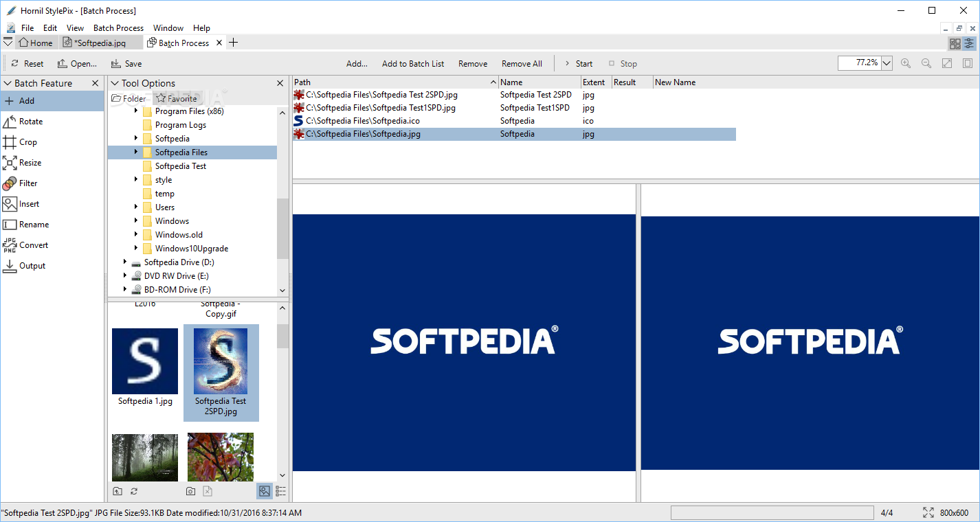Toggle the checkered grid panel button
The width and height of the screenshot is (980, 522).
[x=955, y=44]
